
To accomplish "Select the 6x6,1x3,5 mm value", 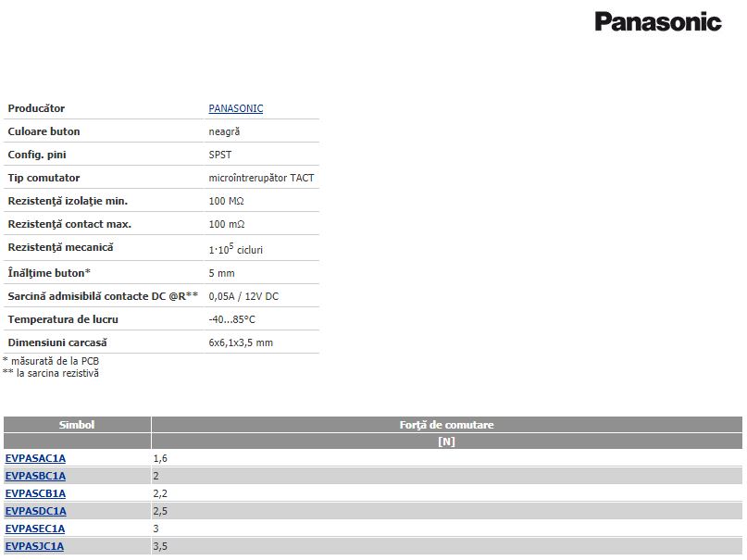I will 241,342.
